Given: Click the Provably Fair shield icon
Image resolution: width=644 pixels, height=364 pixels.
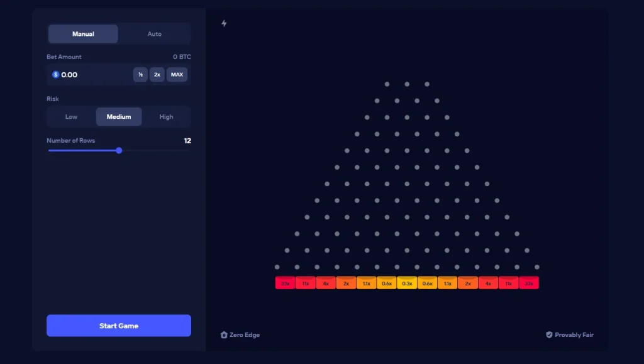Looking at the screenshot, I should [549, 335].
